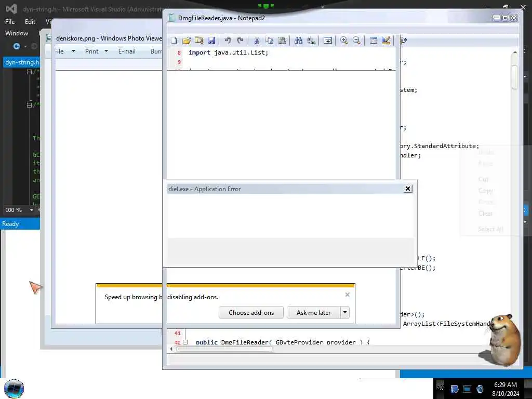The width and height of the screenshot is (532, 399).
Task: Click the Windows Start orb
Action: tap(14, 389)
